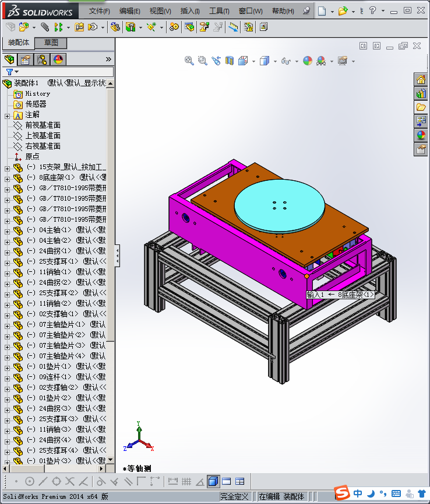
Task: Expand the 注解 tree node
Action: (x=8, y=116)
